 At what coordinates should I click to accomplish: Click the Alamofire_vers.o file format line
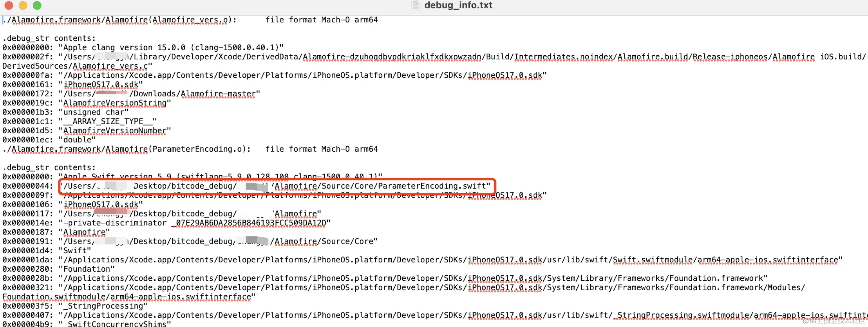[x=190, y=20]
